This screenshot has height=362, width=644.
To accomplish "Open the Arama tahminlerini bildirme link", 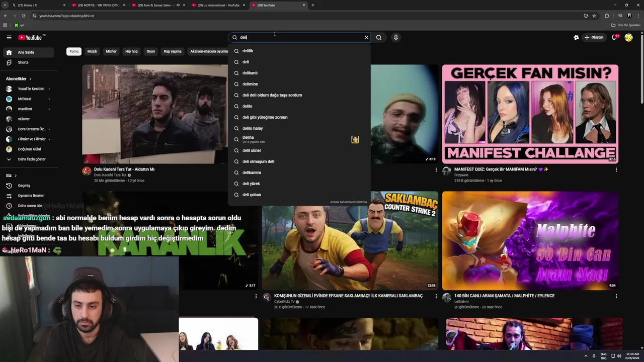I will tap(348, 202).
